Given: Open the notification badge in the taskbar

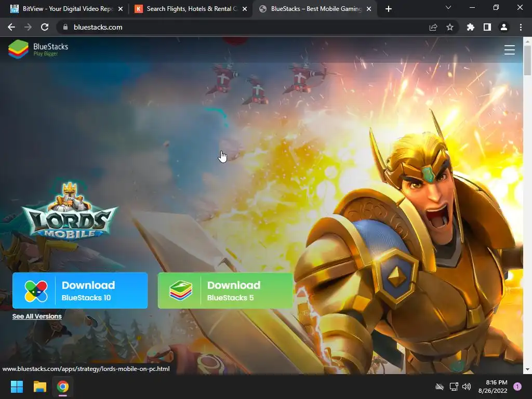Looking at the screenshot, I should click(x=517, y=387).
